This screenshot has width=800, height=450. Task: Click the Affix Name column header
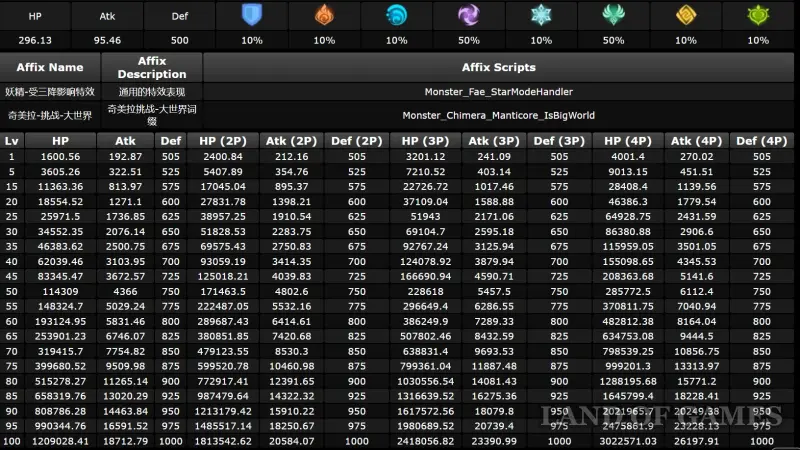50,67
